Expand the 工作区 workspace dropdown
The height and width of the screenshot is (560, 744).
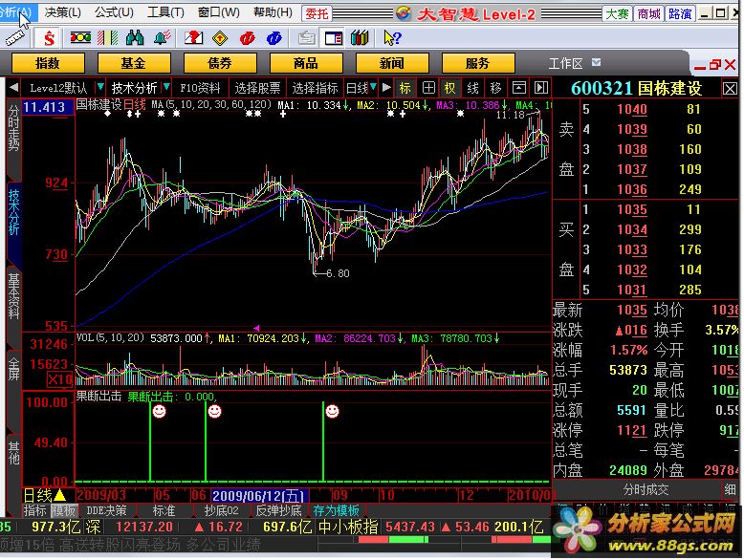pyautogui.click(x=597, y=62)
